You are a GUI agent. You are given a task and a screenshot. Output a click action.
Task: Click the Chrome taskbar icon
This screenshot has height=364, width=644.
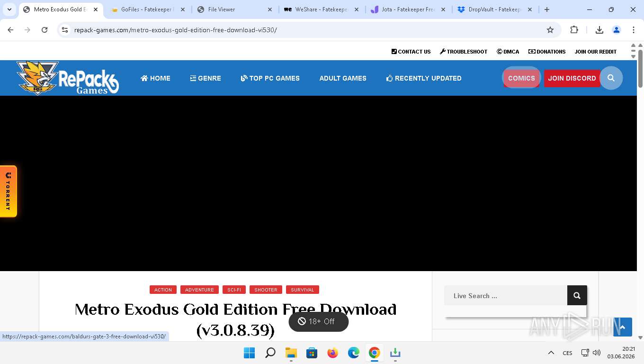[374, 353]
